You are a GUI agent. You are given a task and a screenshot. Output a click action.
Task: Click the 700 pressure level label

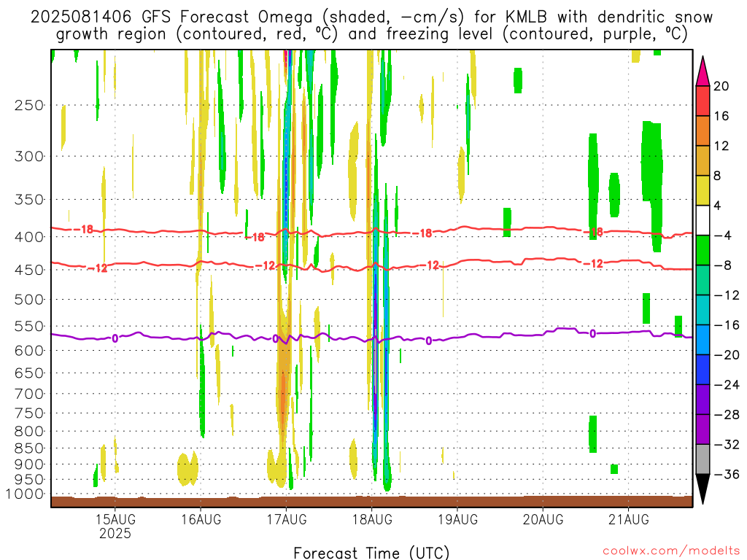29,394
